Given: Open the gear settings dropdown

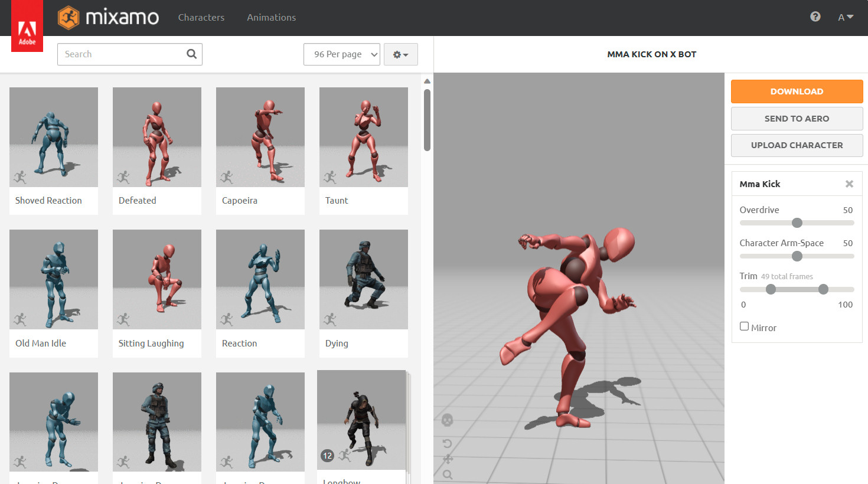Looking at the screenshot, I should [400, 54].
